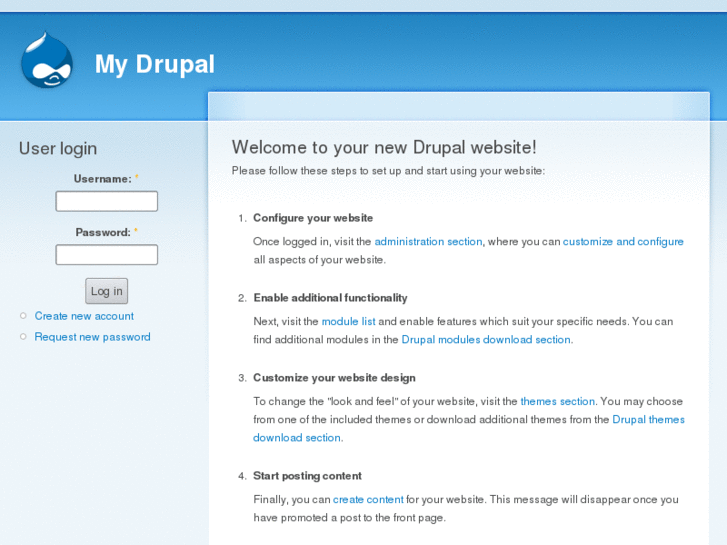Open the module list link
The image size is (727, 545).
(x=349, y=321)
